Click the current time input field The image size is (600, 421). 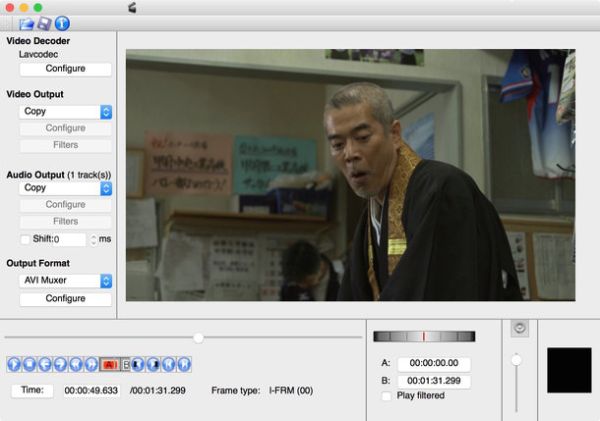[x=91, y=391]
